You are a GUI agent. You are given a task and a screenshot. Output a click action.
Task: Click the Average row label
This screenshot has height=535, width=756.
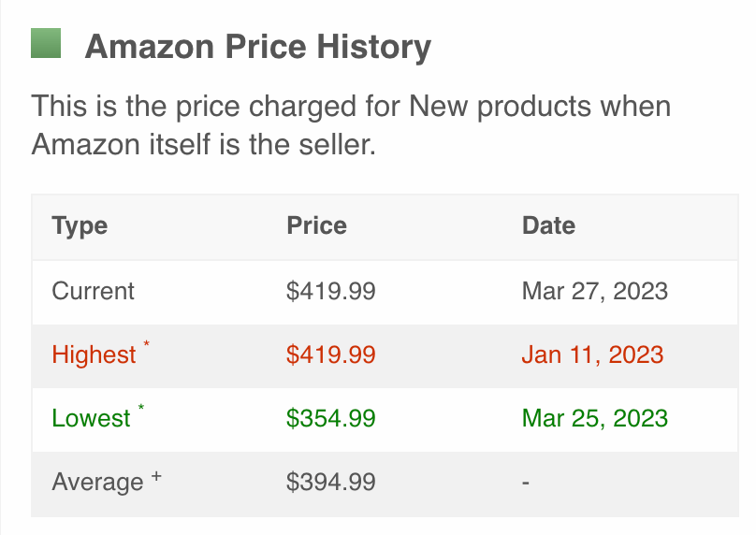pyautogui.click(x=97, y=483)
